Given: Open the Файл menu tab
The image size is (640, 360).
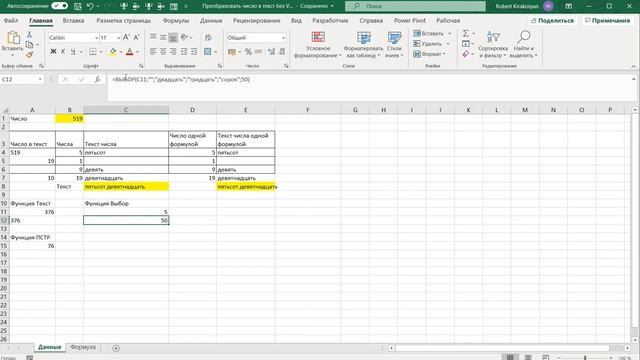Looking at the screenshot, I should pos(11,20).
